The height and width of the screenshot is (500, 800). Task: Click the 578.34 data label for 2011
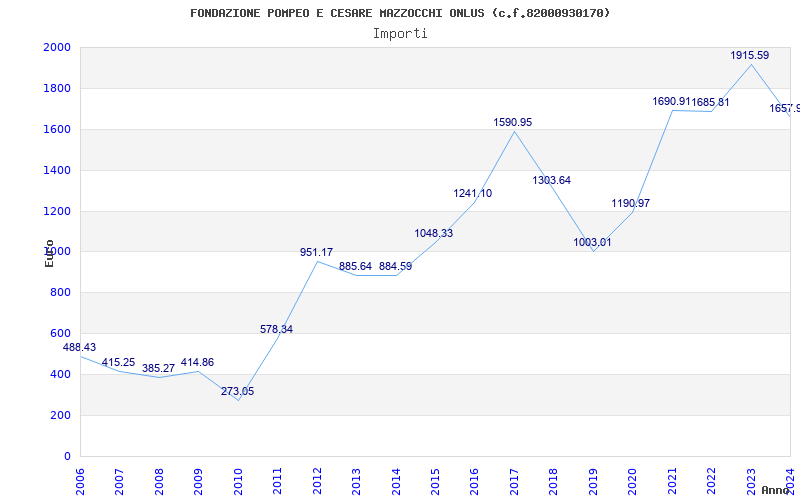[x=276, y=329]
